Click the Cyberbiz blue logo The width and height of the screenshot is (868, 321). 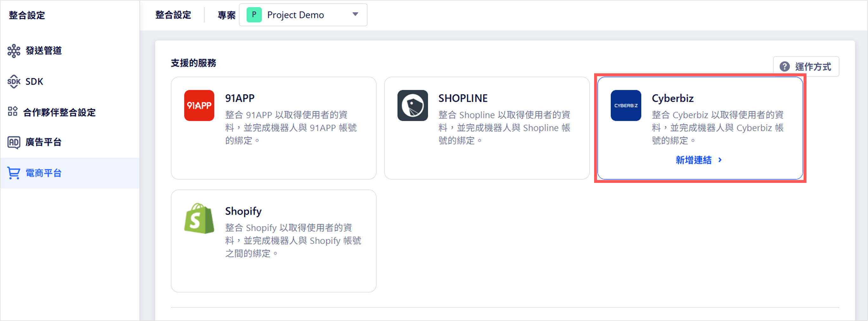click(x=626, y=105)
